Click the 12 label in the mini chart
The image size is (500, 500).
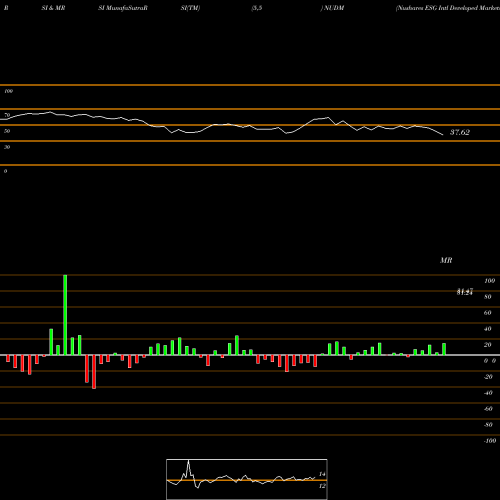pos(322,486)
